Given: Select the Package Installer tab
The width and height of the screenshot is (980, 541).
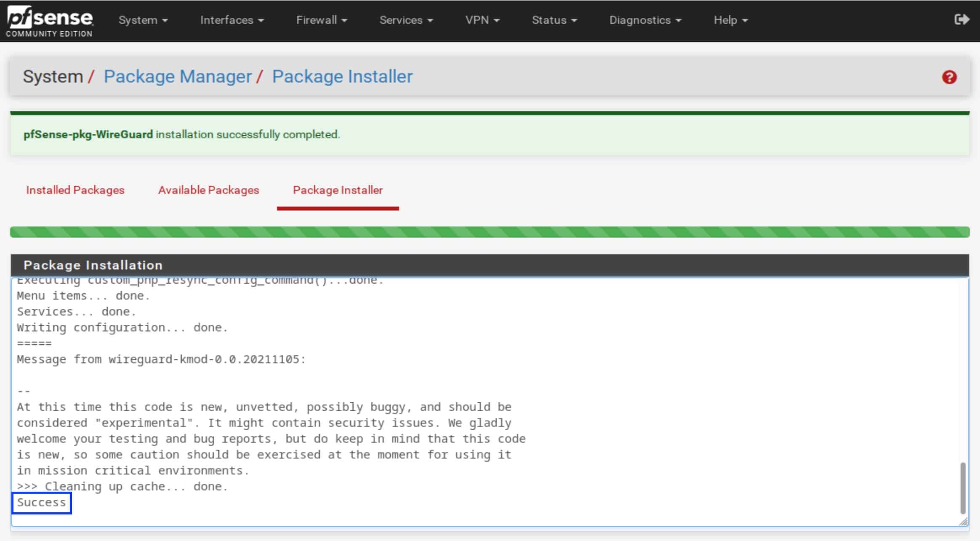Looking at the screenshot, I should click(x=338, y=190).
